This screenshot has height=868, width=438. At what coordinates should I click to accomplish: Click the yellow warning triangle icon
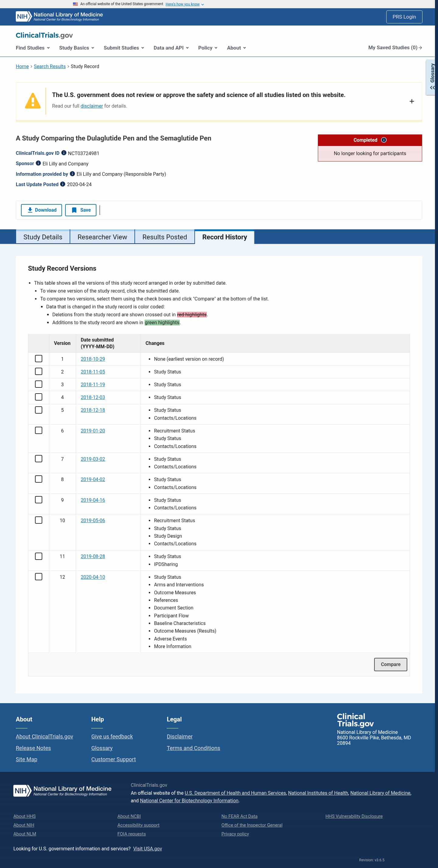33,101
